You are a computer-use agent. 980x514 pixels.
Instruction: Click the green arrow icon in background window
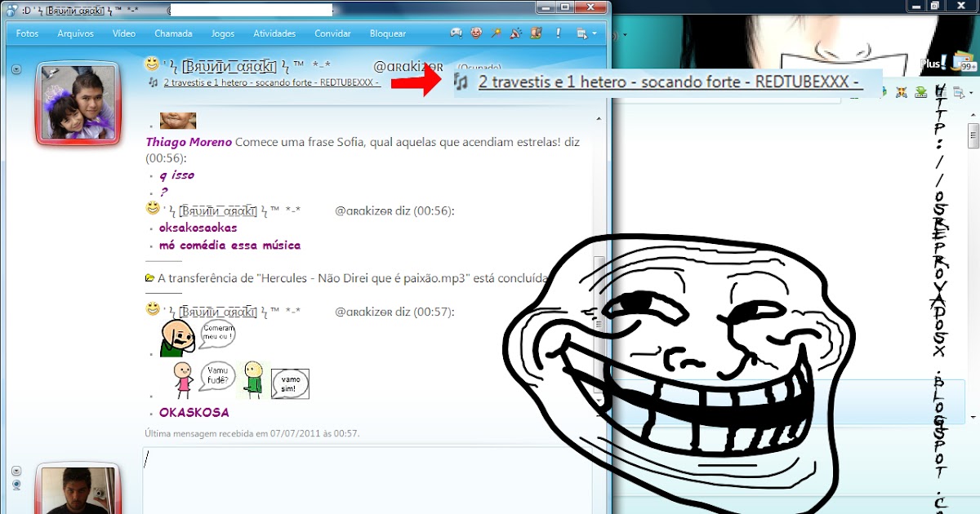(x=921, y=93)
